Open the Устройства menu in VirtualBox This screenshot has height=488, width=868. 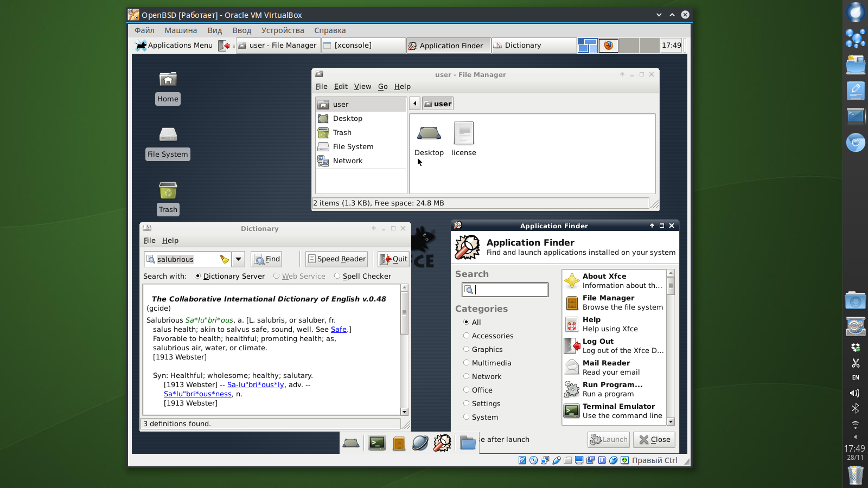(x=283, y=30)
